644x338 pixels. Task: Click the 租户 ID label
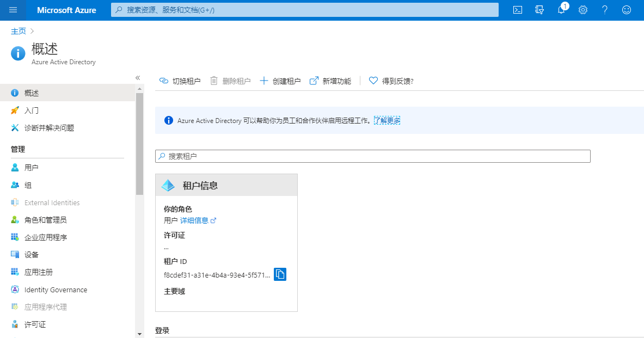175,261
